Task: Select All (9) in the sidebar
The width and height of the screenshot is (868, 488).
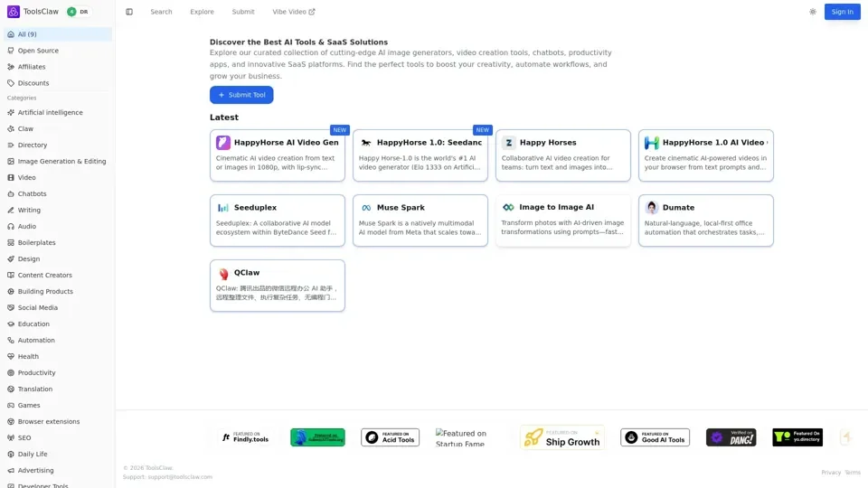Action: pos(58,34)
